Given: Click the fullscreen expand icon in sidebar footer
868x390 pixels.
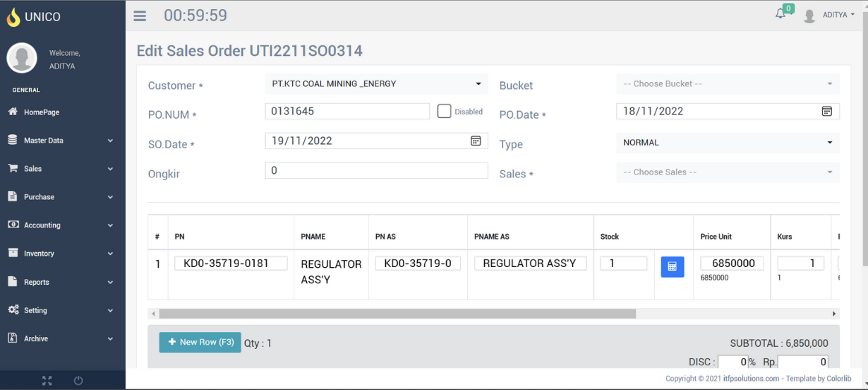Looking at the screenshot, I should click(x=47, y=381).
